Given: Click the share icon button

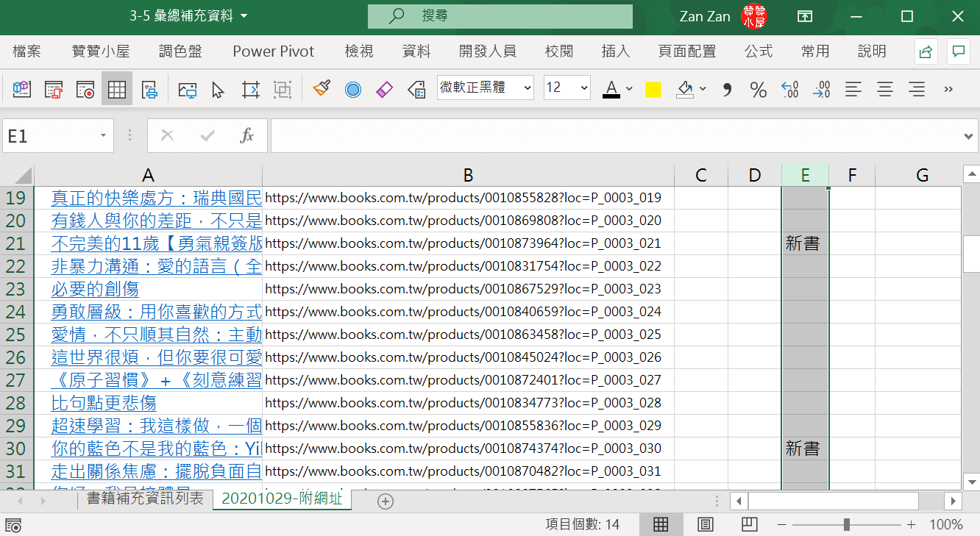Looking at the screenshot, I should [926, 51].
